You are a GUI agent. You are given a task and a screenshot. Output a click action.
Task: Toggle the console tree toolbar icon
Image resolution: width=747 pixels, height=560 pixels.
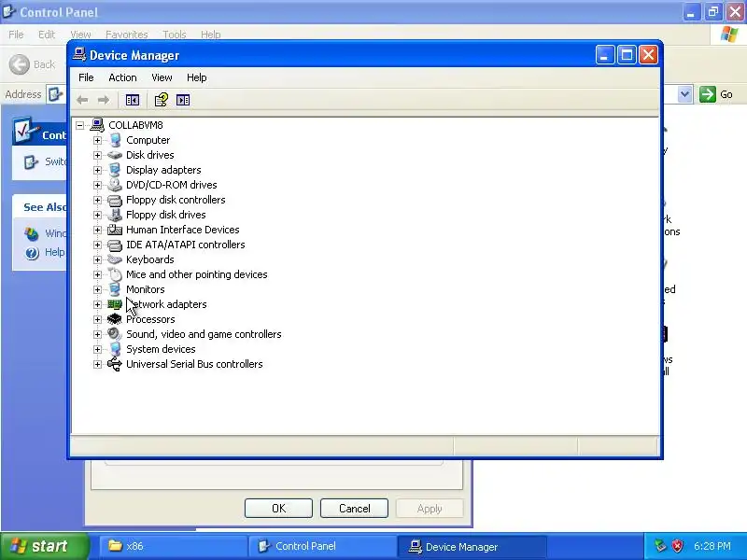(133, 100)
